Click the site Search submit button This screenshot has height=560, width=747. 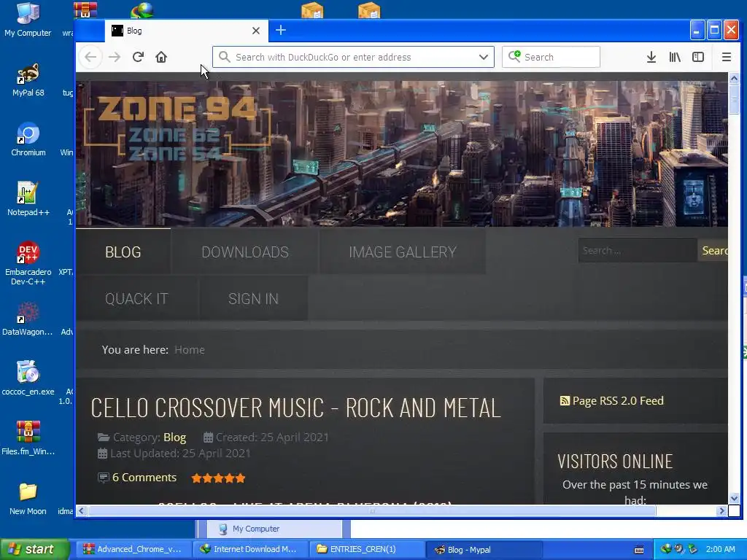pyautogui.click(x=713, y=251)
